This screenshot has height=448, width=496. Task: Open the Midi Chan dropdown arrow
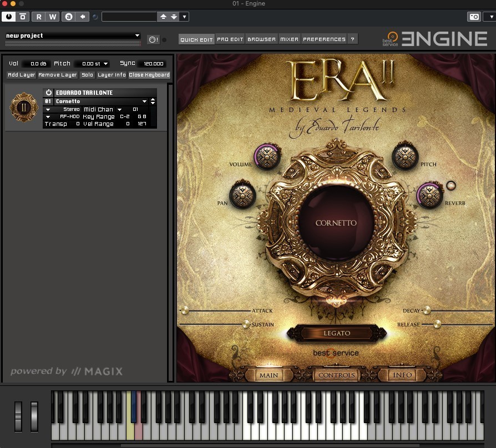coord(119,110)
